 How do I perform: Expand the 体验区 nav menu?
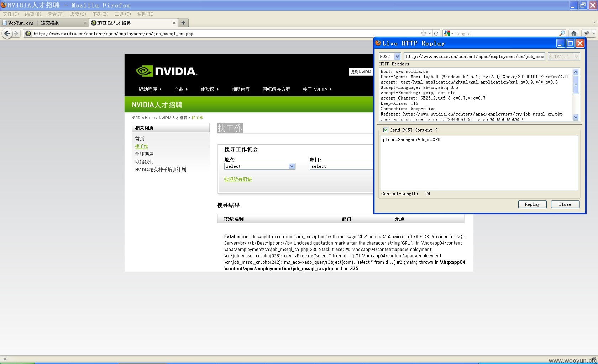(x=210, y=89)
